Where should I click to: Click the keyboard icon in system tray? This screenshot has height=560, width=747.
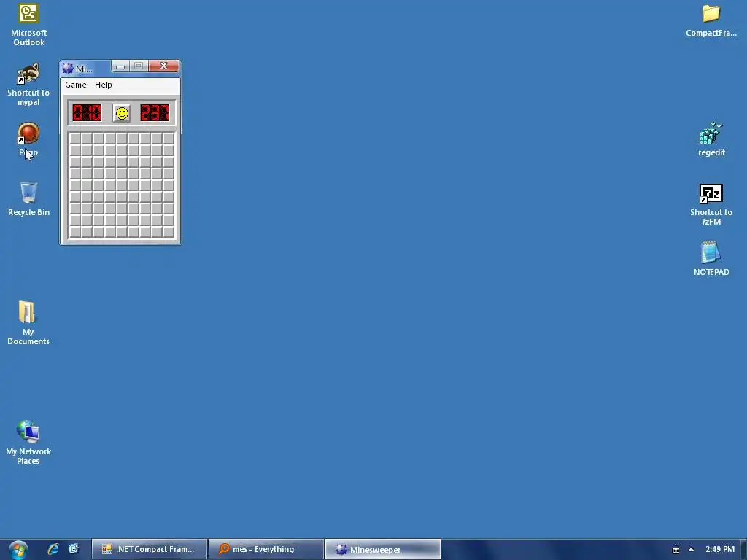point(676,550)
